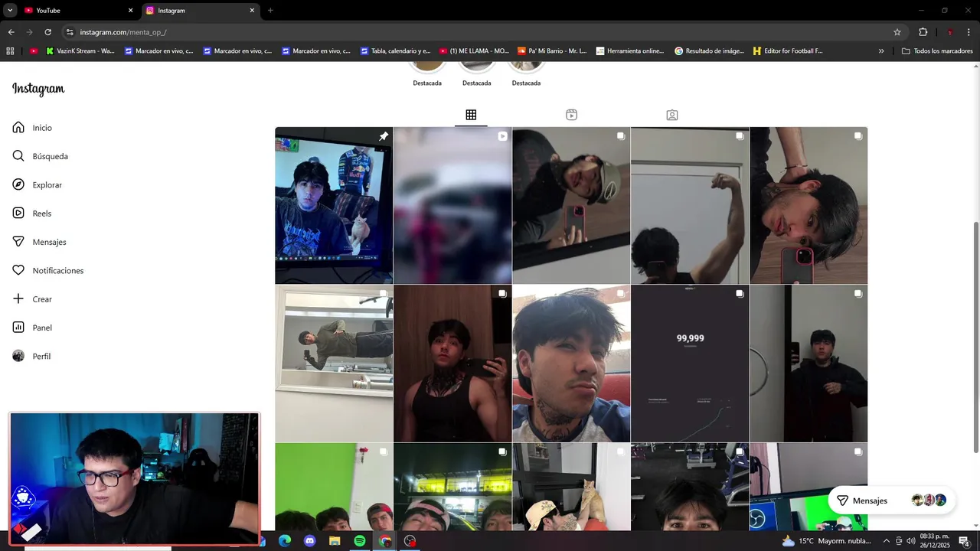Open the post showing 99,999 counter
Image resolution: width=980 pixels, height=551 pixels.
[690, 364]
